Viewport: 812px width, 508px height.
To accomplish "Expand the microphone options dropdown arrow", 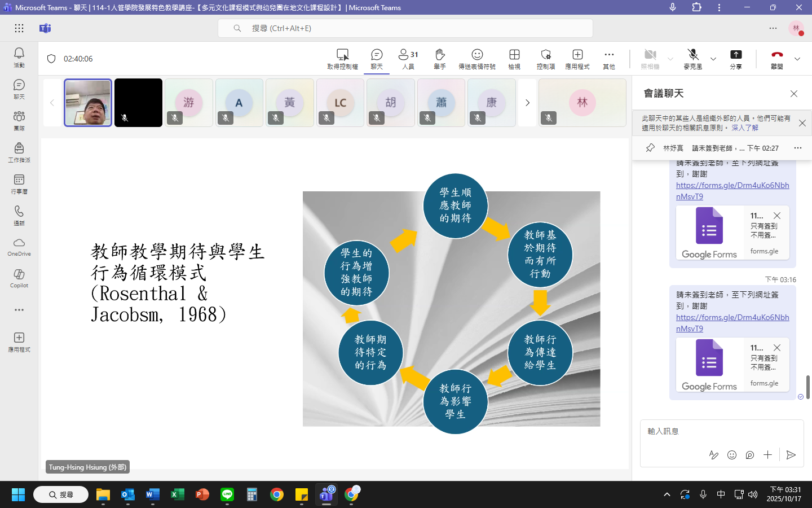I will pyautogui.click(x=713, y=59).
